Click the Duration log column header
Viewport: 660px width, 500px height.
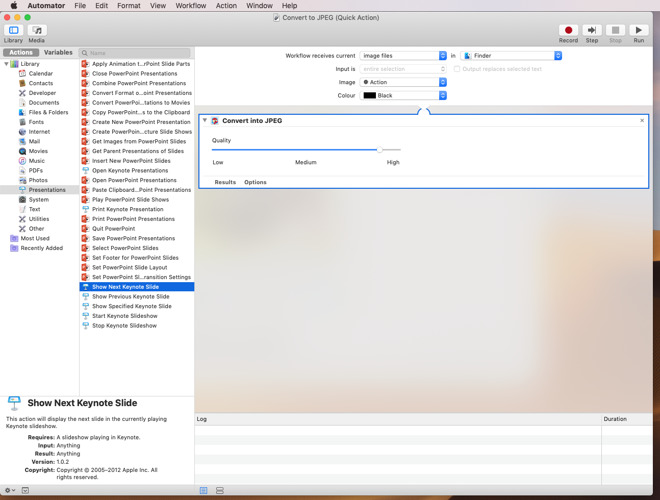click(x=627, y=419)
